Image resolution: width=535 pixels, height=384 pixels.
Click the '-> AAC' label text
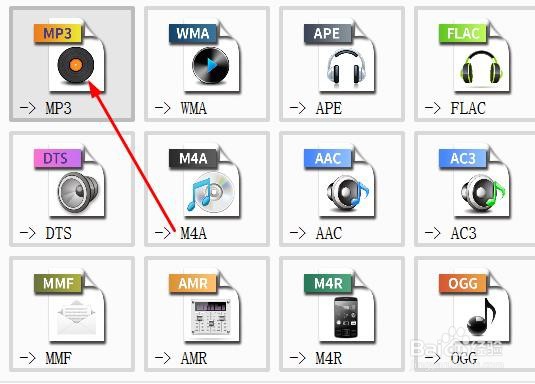316,233
